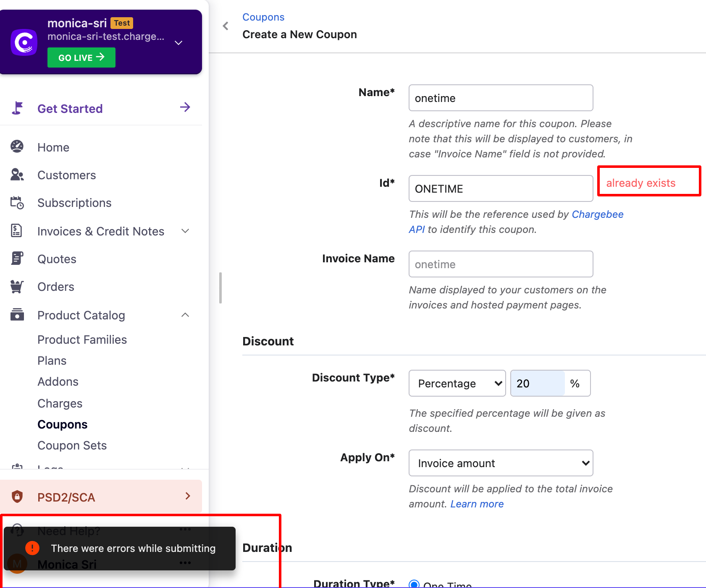Select the Customers sidebar icon
706x588 pixels.
tap(17, 175)
